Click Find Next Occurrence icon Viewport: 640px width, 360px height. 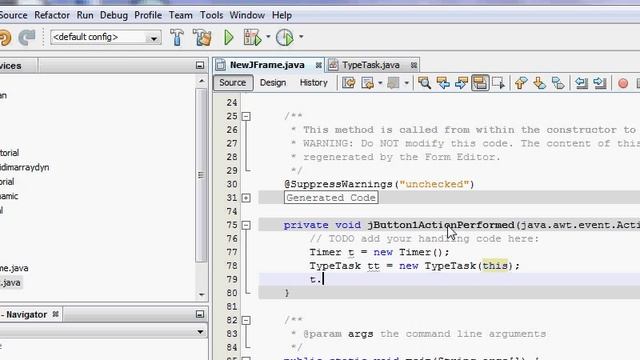tap(462, 83)
